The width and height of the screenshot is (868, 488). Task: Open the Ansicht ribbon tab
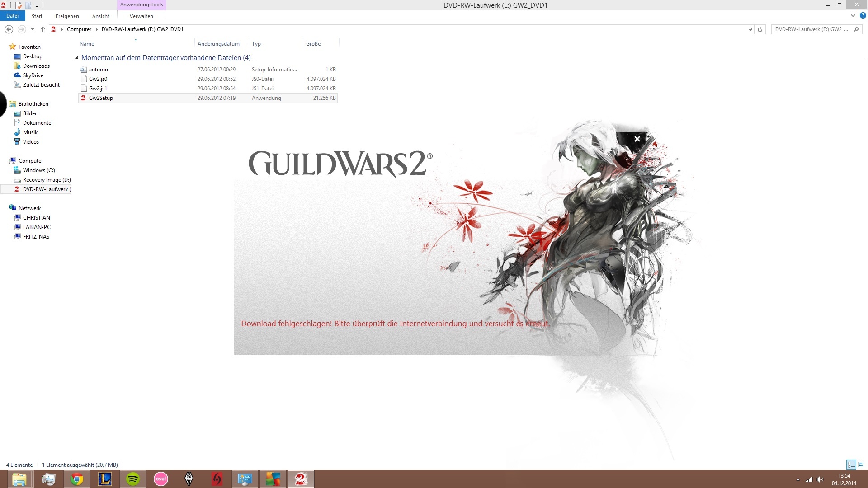(101, 16)
